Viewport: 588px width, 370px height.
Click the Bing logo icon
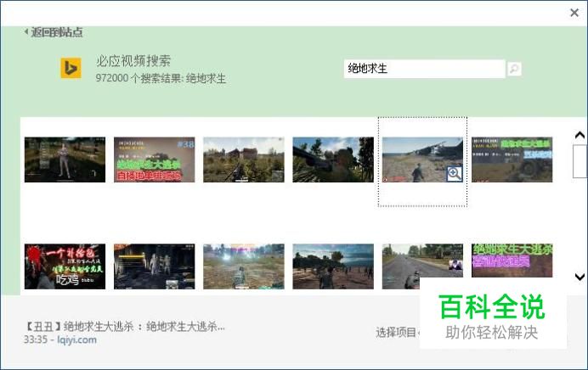pos(71,68)
